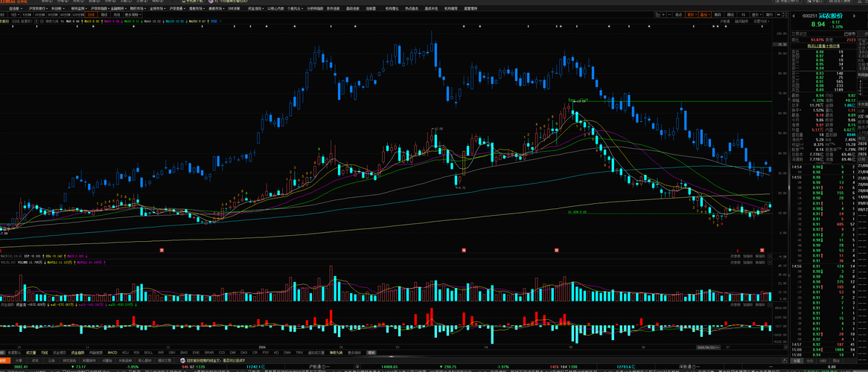Switch to weekly K-line period (周线)
The image size is (868, 372).
pos(103,14)
